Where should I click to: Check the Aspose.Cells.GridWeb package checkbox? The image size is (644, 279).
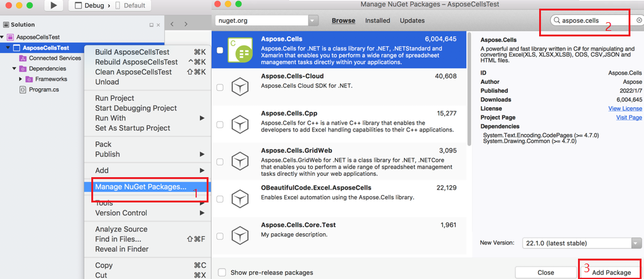(220, 162)
